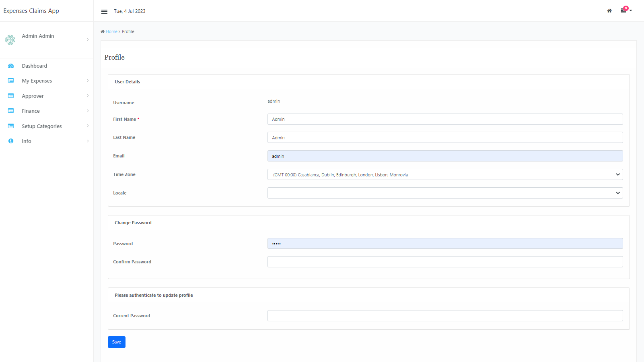644x362 pixels.
Task: Focus the Confirm Password field
Action: pos(445,262)
